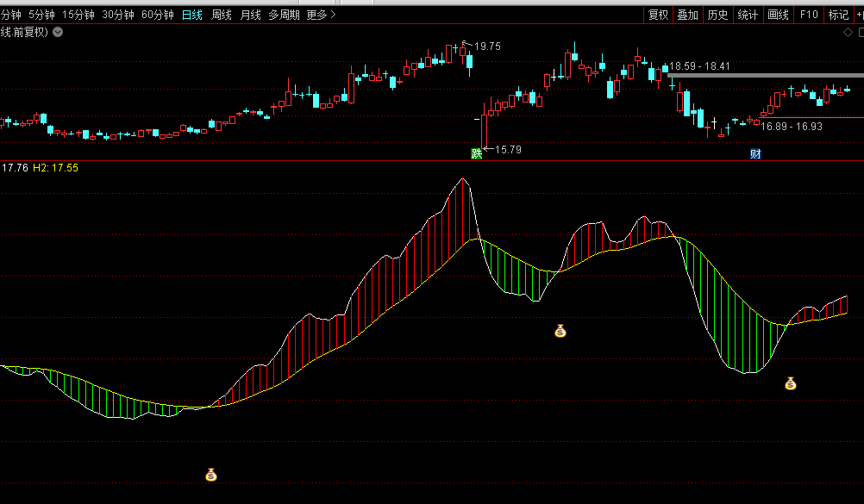The height and width of the screenshot is (504, 864).
Task: Select the 日线 daily chart tab
Action: (x=191, y=15)
